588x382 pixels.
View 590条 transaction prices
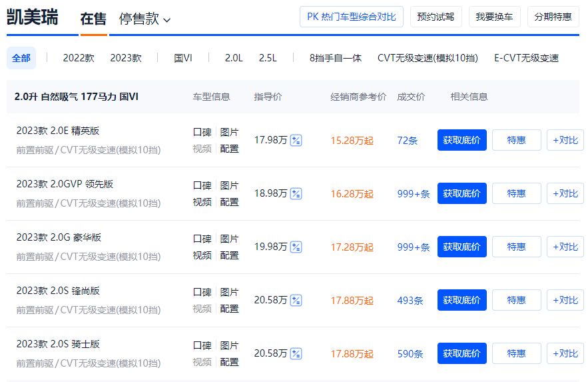point(410,353)
